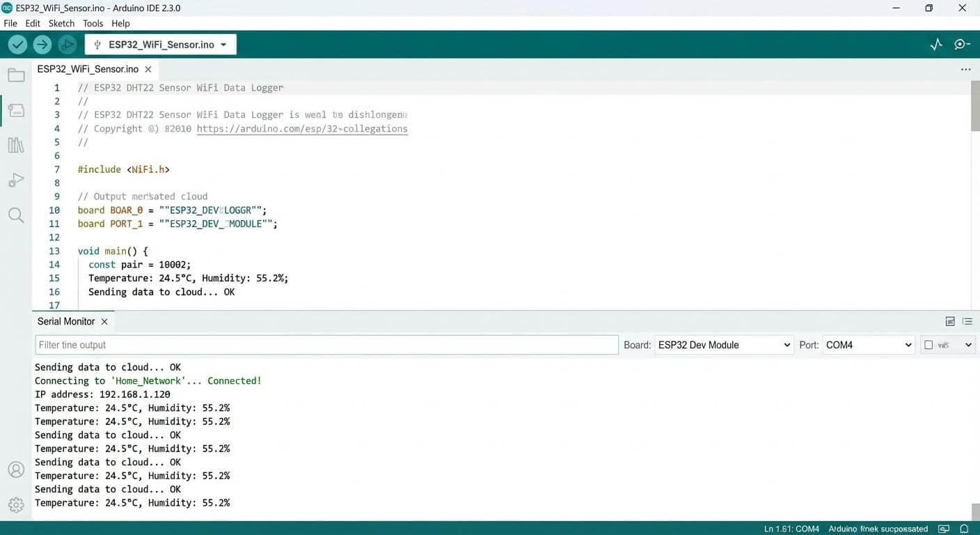The width and height of the screenshot is (980, 535).
Task: Click the first line comment 'ESP32 DHT22 Sensor WiFi Data Logger'
Action: point(180,88)
